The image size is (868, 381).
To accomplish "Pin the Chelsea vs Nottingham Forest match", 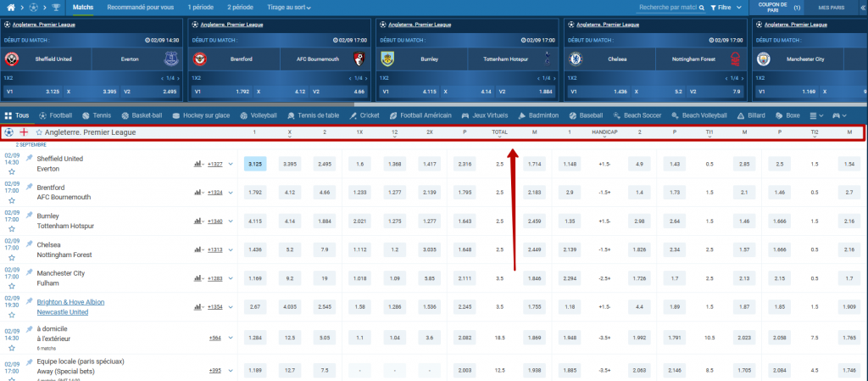I will [x=29, y=244].
